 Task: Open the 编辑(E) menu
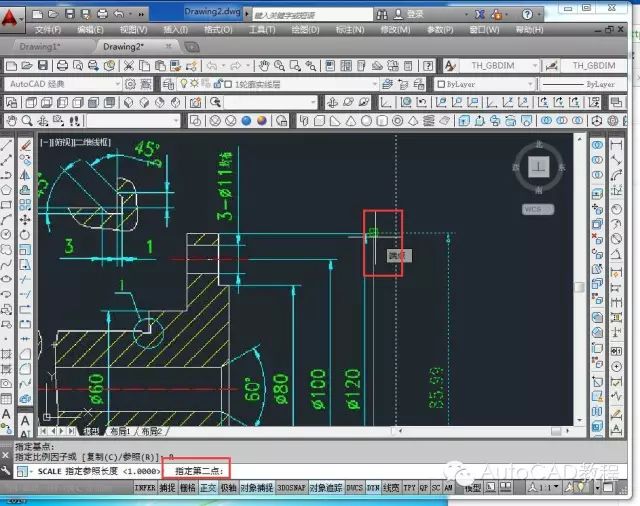[x=90, y=30]
